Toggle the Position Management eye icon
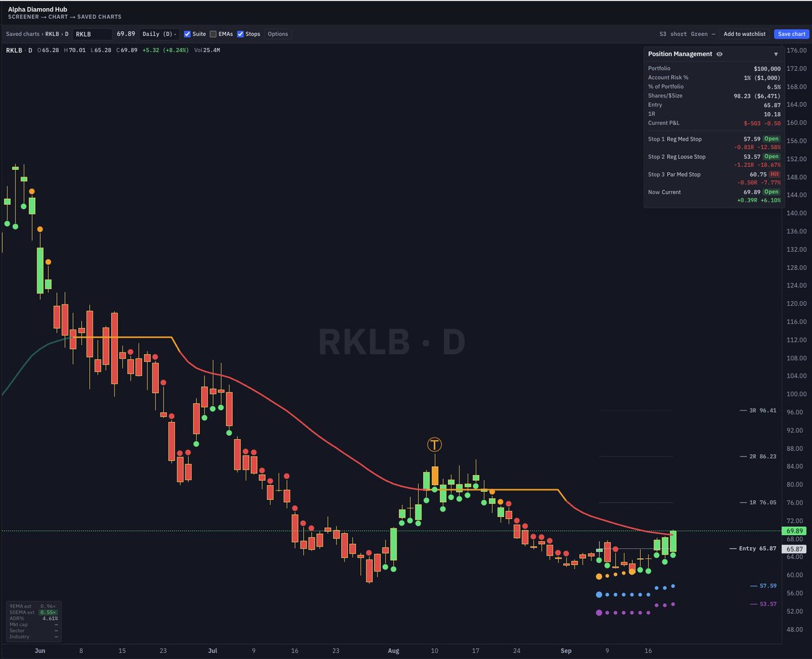The height and width of the screenshot is (659, 812). click(719, 54)
